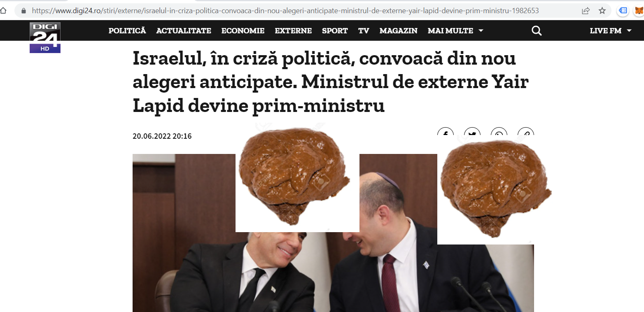The image size is (644, 312).
Task: Open the MetaMask fox extension
Action: 639,11
